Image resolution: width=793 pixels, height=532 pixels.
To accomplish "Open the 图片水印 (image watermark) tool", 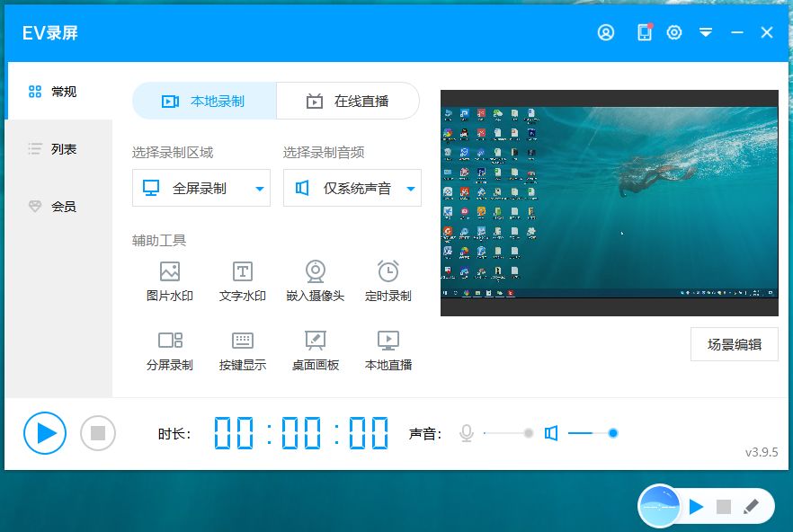I will point(170,280).
